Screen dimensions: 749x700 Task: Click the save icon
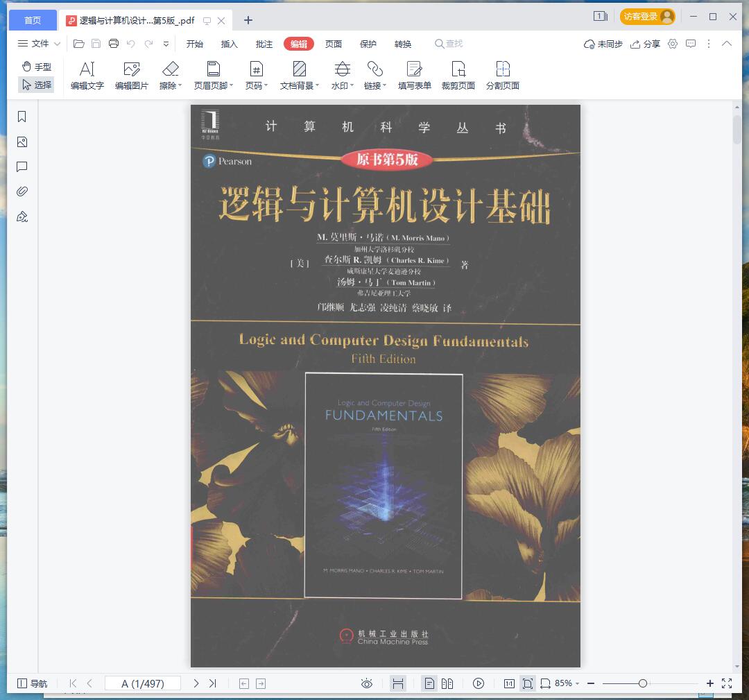(x=96, y=44)
